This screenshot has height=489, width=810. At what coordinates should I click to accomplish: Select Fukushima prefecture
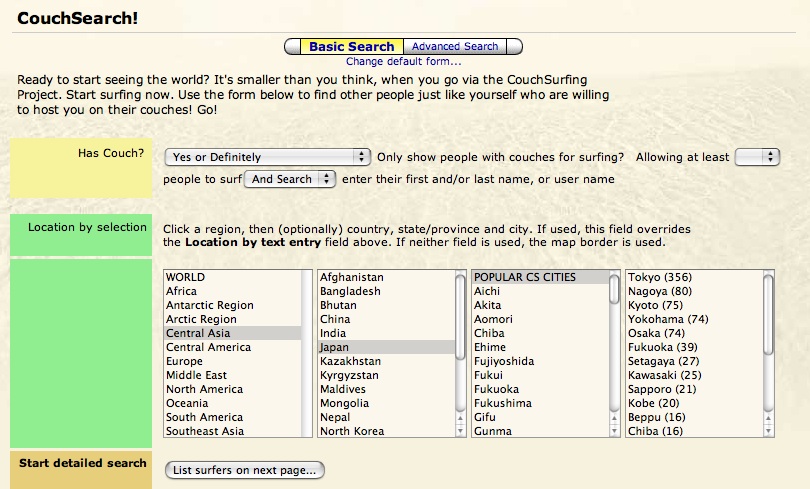541,403
